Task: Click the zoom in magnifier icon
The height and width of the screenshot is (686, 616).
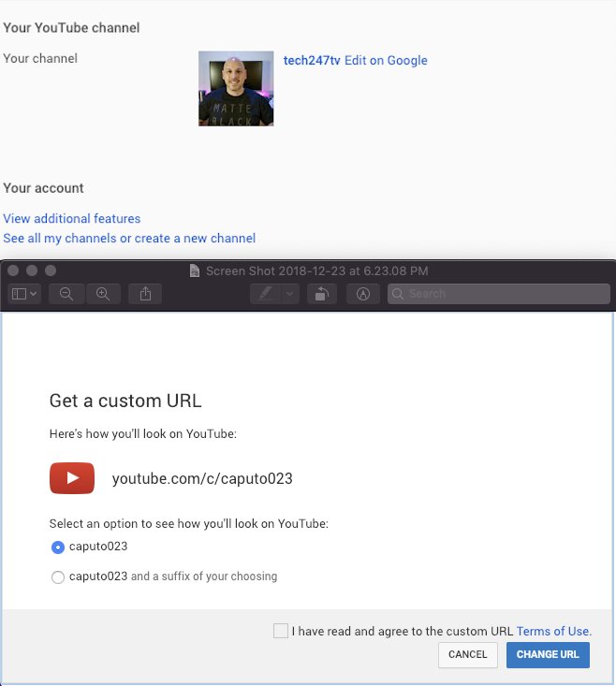Action: [103, 294]
